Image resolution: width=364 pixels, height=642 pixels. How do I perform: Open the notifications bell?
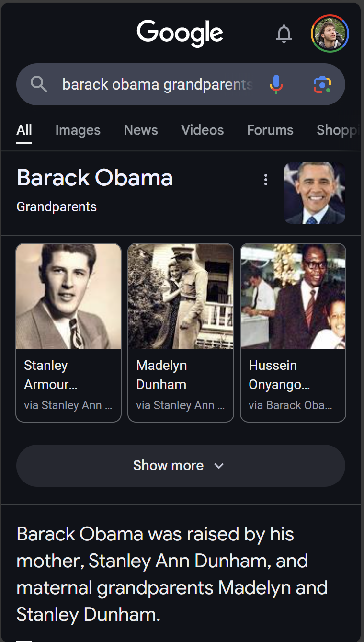(284, 34)
